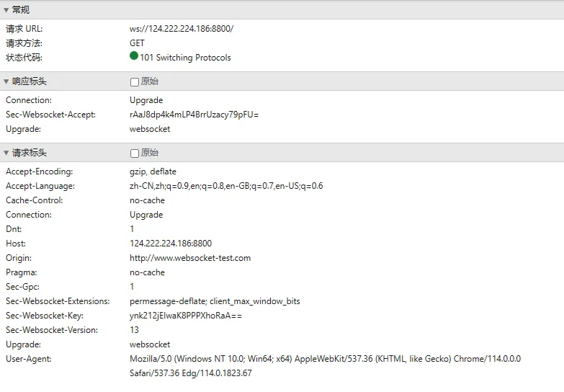
Task: Click the request URL ws://124.222.224.186:8800/
Action: pos(182,29)
